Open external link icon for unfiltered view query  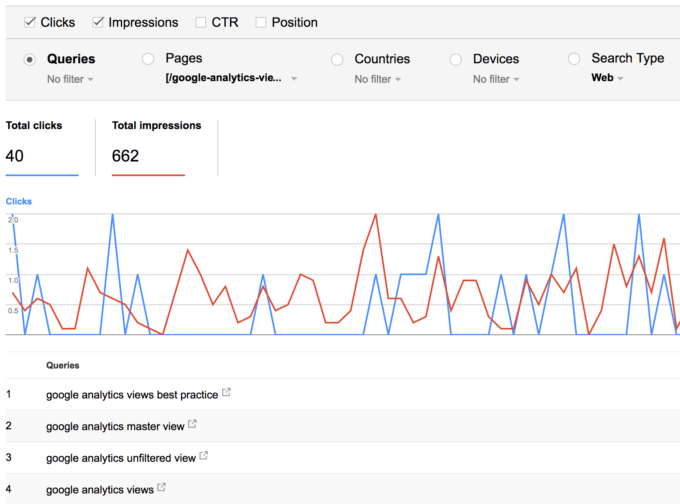click(204, 455)
